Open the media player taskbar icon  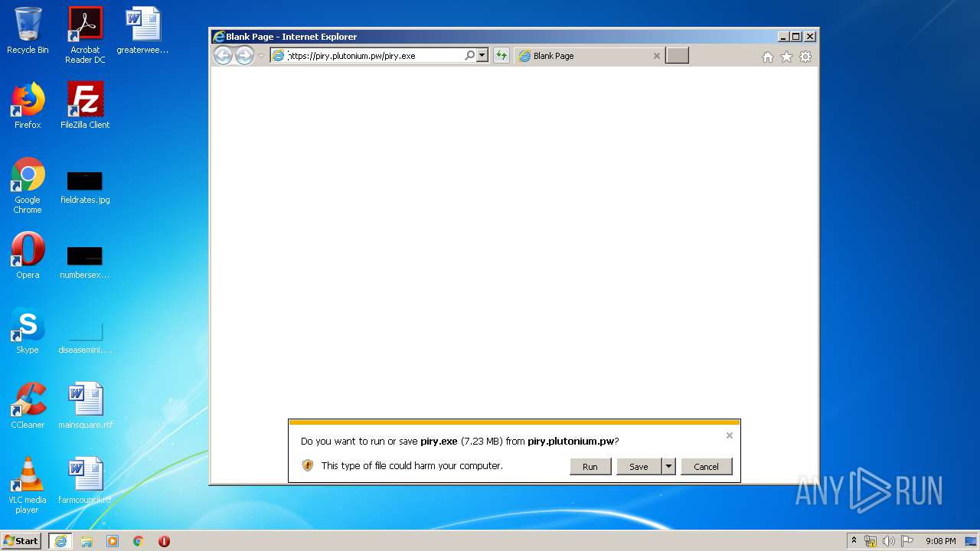(113, 541)
